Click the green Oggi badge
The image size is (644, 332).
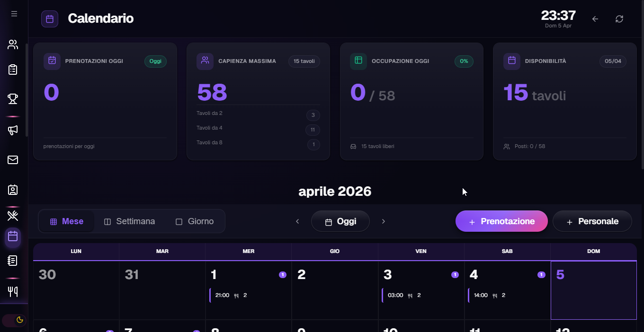coord(155,61)
